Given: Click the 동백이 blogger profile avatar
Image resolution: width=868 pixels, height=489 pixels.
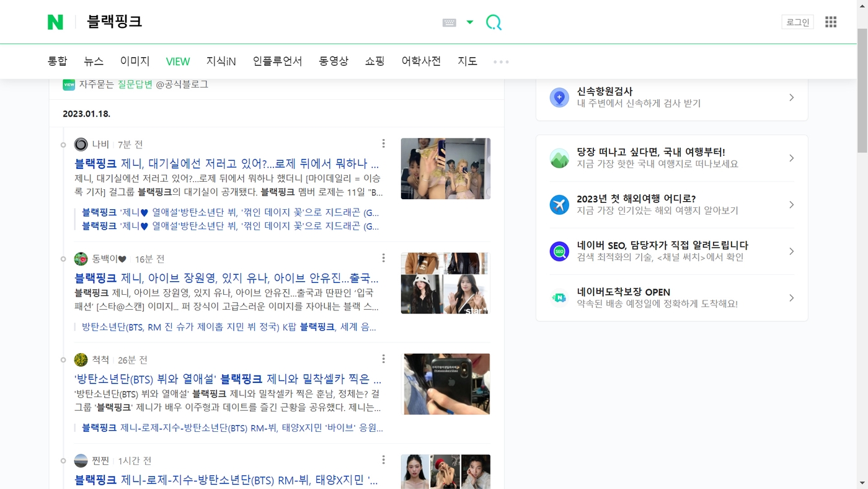Looking at the screenshot, I should click(81, 259).
